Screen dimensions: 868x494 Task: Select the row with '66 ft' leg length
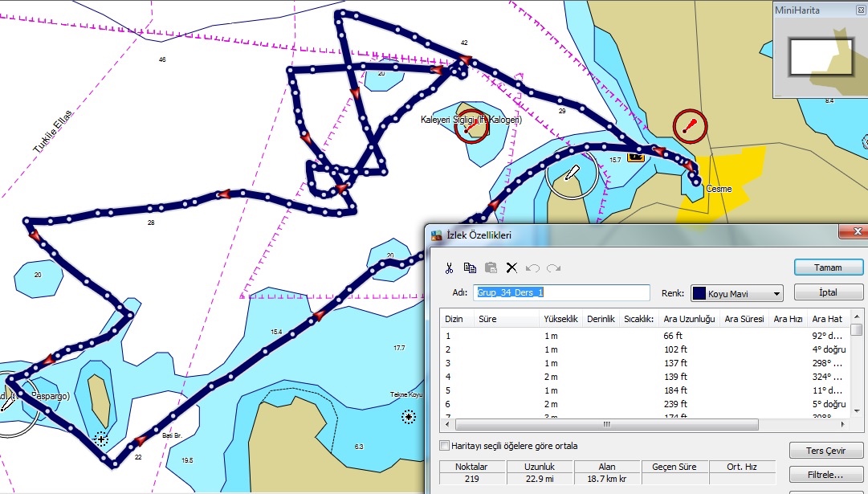pos(646,336)
